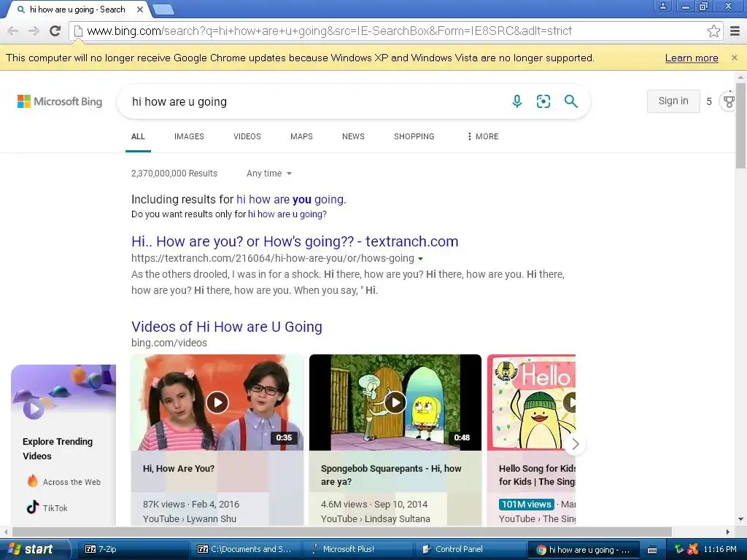
Task: Open 'Videos of Hi How are U Going' link
Action: [227, 327]
